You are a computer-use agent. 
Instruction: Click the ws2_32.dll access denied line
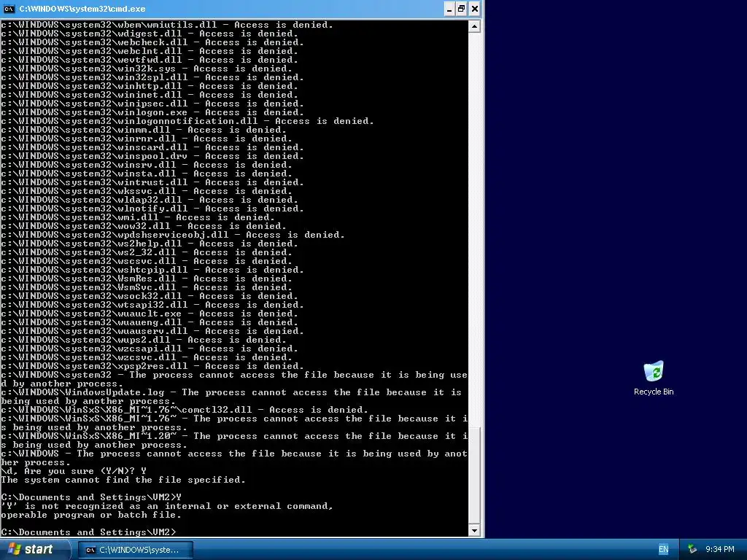point(147,252)
